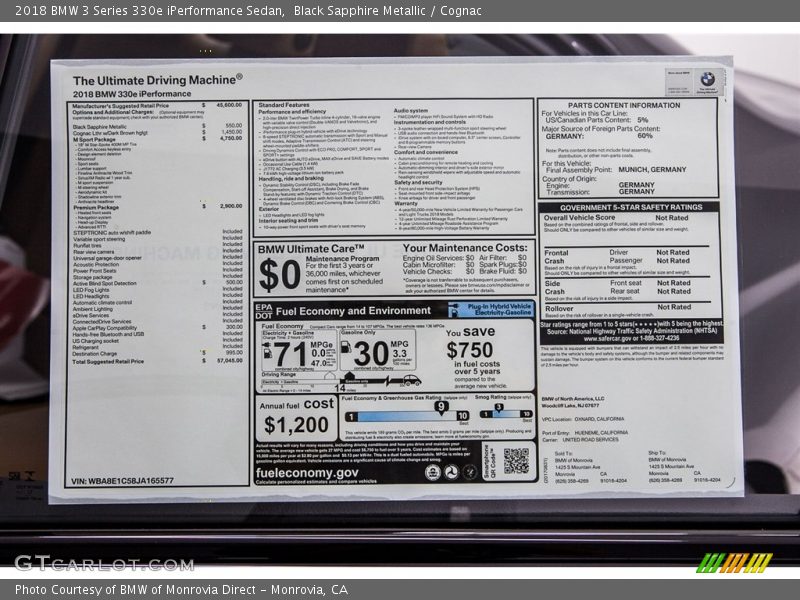
Task: Click 'Your Maintenance Costs:' heading
Action: click(465, 248)
